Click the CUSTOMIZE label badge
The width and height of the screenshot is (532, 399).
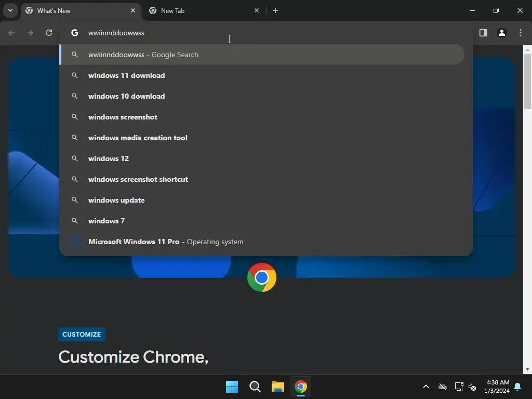tap(82, 334)
